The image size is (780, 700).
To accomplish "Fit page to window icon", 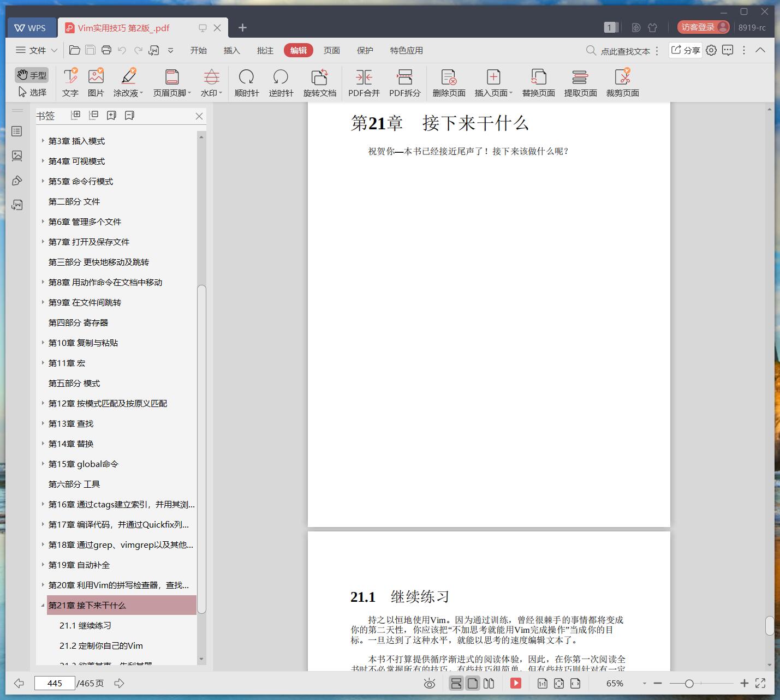I will 559,683.
